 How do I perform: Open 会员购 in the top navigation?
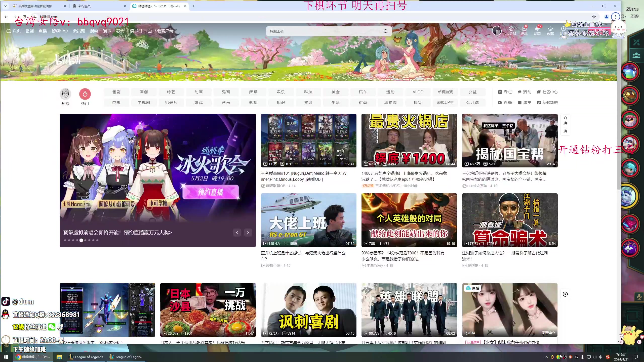[x=79, y=31]
